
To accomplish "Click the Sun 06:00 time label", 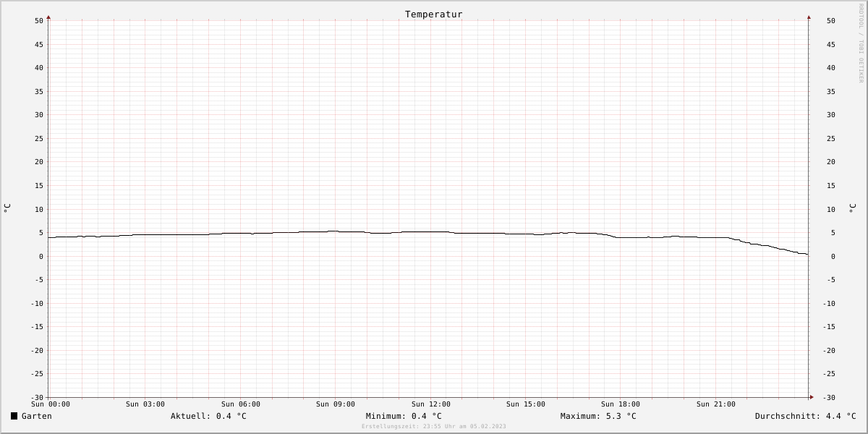I will 241,404.
